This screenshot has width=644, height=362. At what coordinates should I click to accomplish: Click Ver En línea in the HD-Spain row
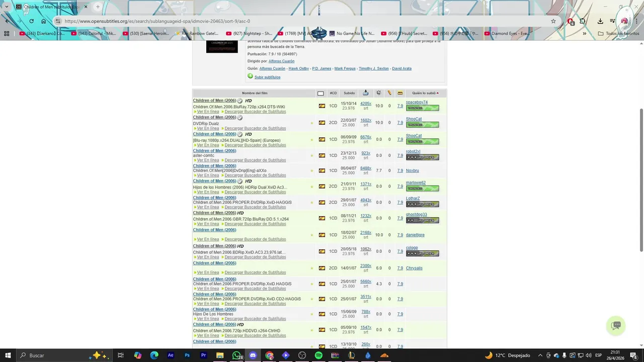[208, 145]
